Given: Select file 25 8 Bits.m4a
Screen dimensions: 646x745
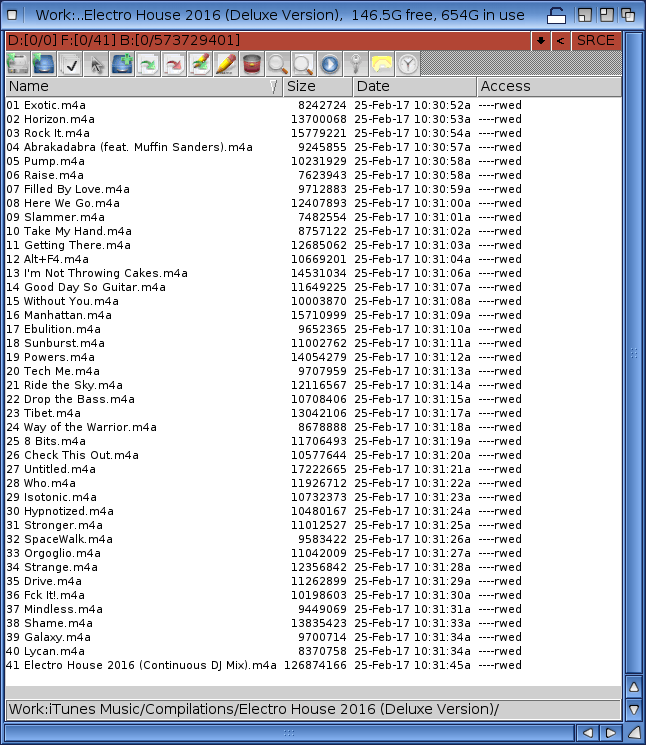Looking at the screenshot, I should point(46,441).
